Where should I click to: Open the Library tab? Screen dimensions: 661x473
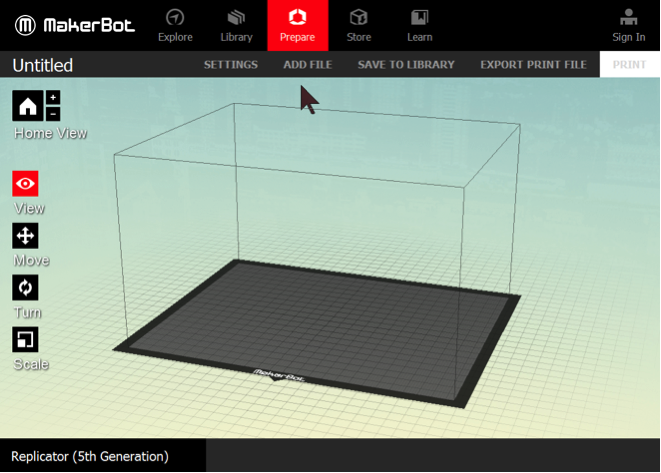[236, 25]
